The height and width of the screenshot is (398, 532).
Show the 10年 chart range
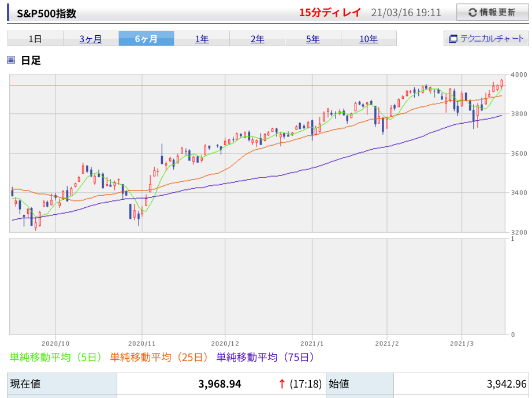coord(369,39)
